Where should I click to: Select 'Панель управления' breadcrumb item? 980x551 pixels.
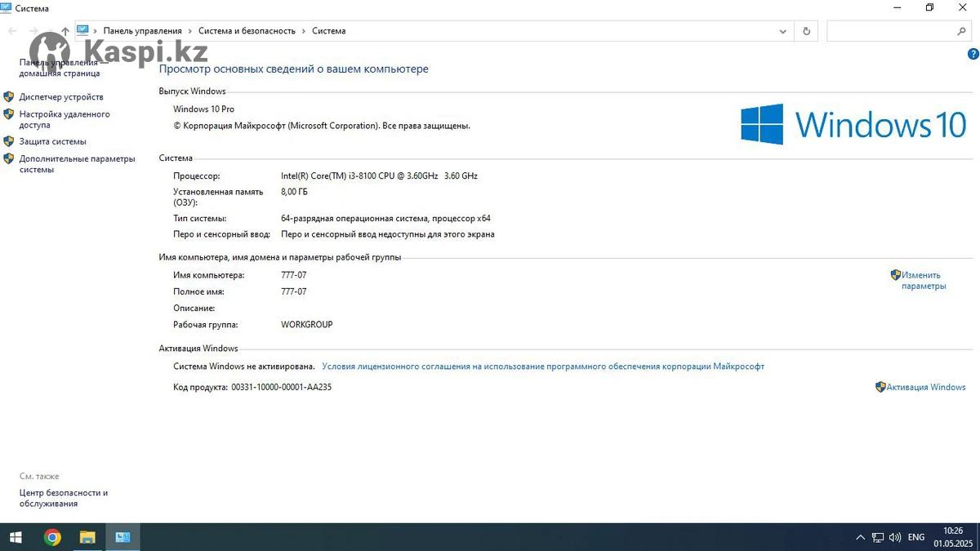click(142, 31)
